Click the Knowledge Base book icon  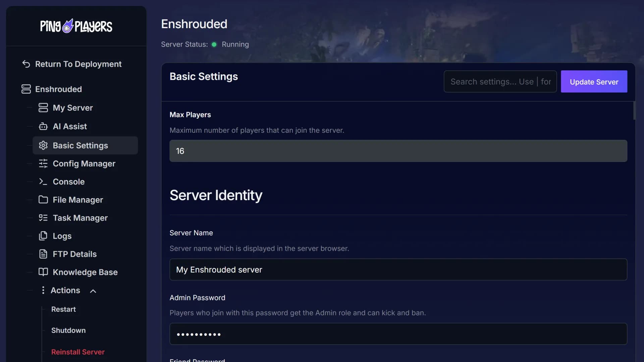coord(43,272)
